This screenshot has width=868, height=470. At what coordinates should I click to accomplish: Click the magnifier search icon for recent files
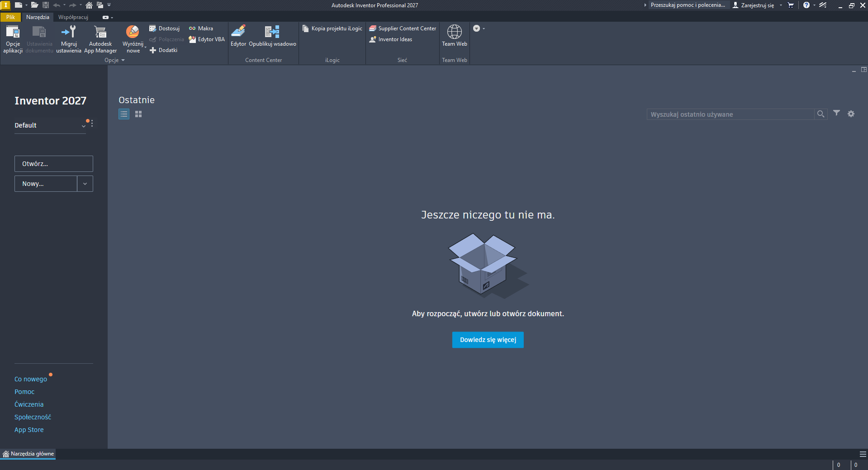[x=821, y=114]
